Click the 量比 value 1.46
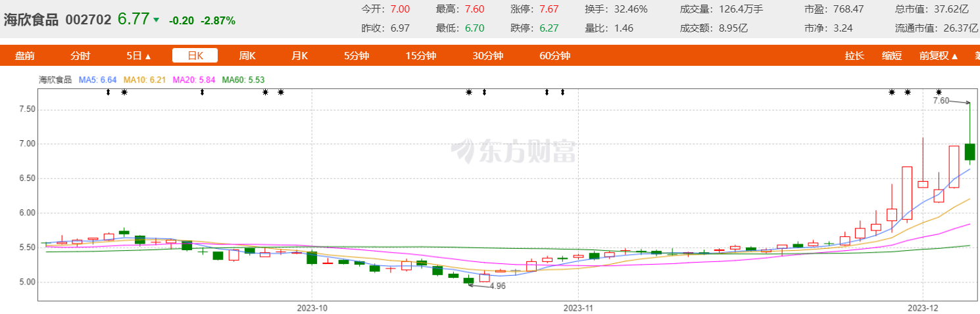980x314 pixels. 623,28
